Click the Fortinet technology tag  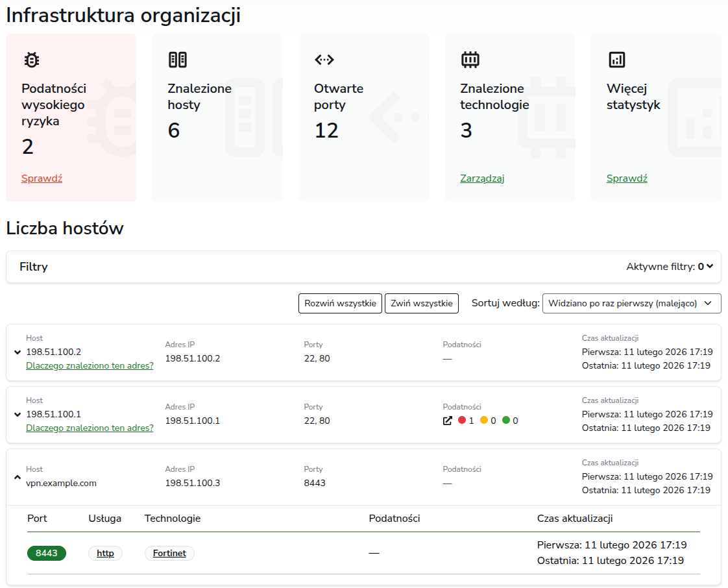[x=169, y=554]
